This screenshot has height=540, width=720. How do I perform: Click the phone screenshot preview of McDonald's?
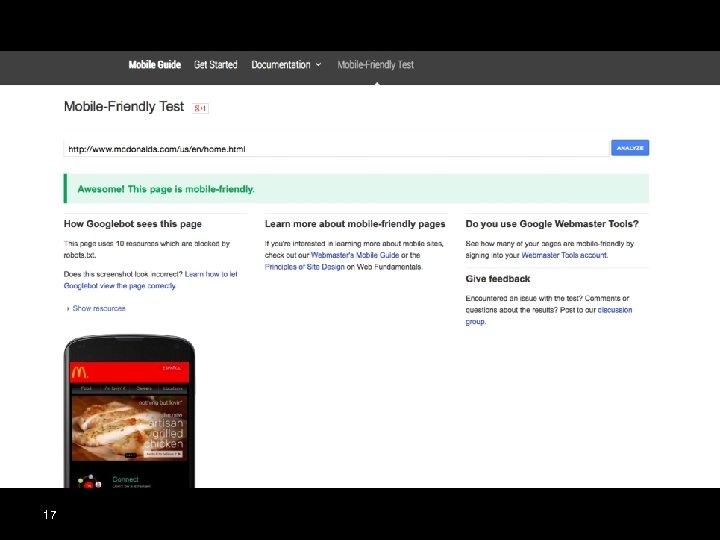coord(129,411)
